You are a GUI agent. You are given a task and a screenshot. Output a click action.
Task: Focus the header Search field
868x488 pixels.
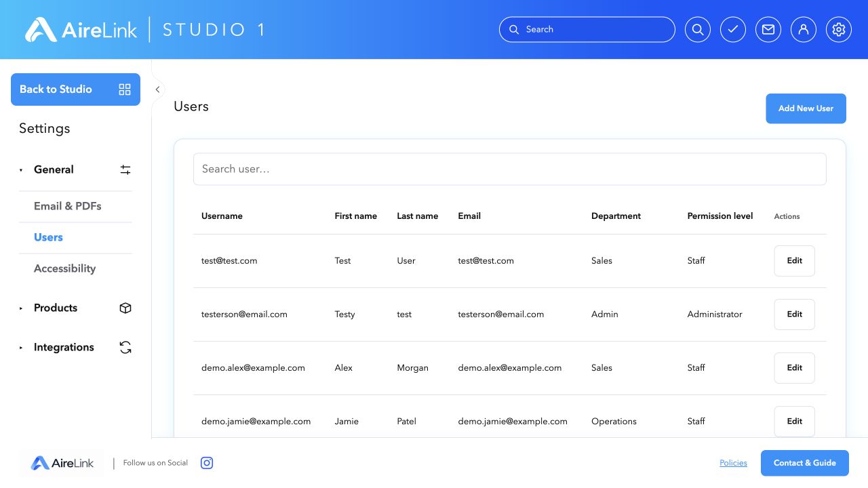coord(587,30)
